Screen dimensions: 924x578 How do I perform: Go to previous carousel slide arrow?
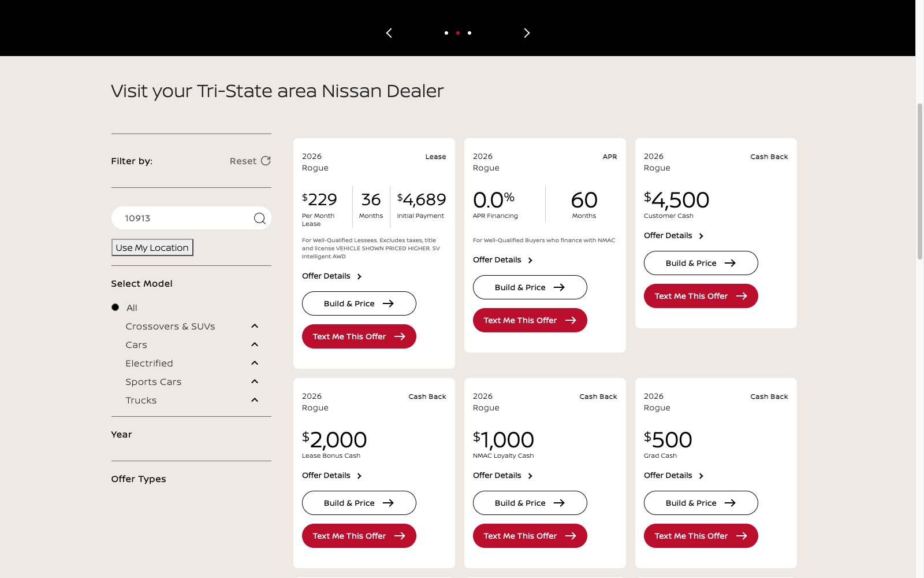tap(389, 33)
